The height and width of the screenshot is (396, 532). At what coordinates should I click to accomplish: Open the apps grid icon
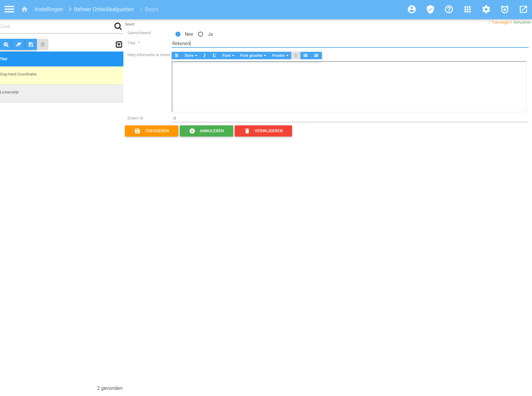467,9
